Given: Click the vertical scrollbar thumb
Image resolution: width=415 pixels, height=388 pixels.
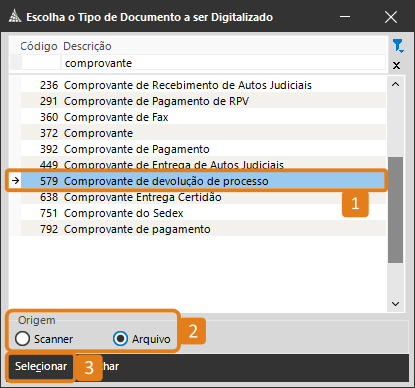Looking at the screenshot, I should (396, 210).
